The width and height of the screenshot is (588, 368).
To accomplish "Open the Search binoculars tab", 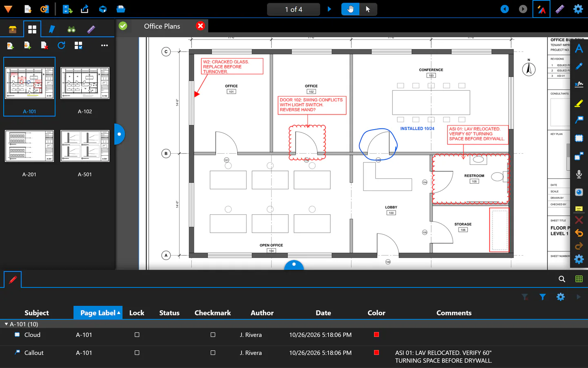I will click(71, 29).
